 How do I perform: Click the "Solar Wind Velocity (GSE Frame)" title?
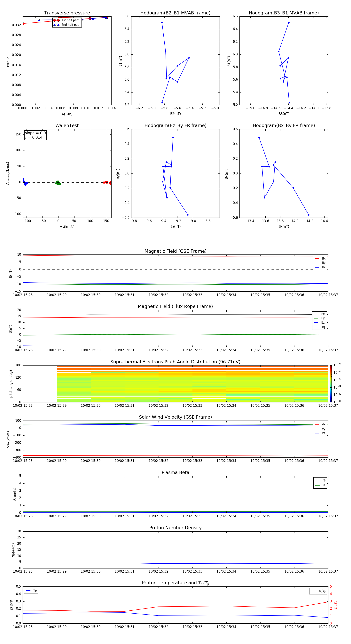pos(175,417)
